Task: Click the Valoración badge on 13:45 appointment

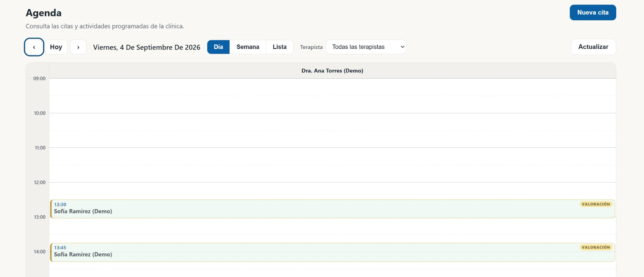Action: 596,247
